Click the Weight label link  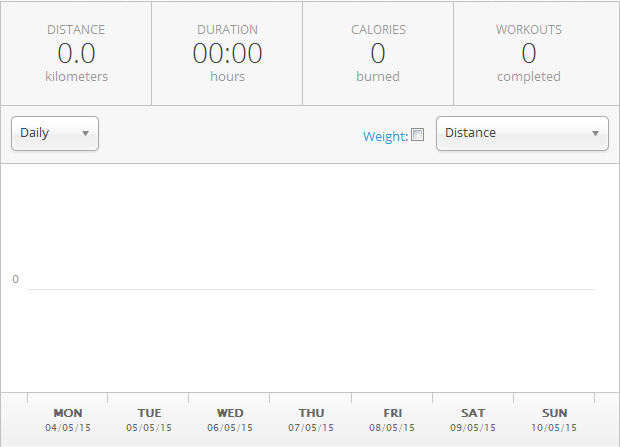(385, 136)
